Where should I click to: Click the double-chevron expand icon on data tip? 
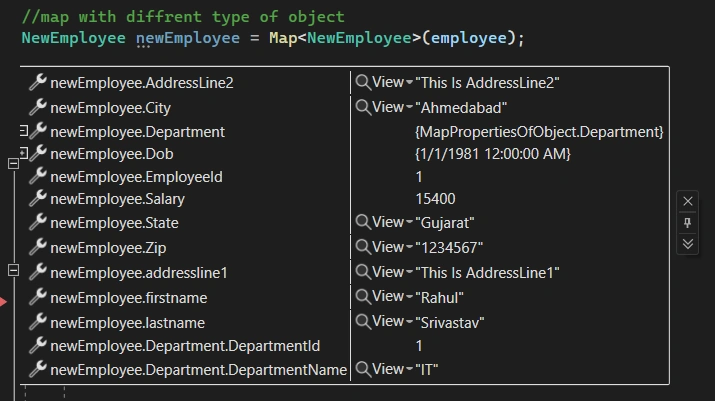tap(688, 244)
